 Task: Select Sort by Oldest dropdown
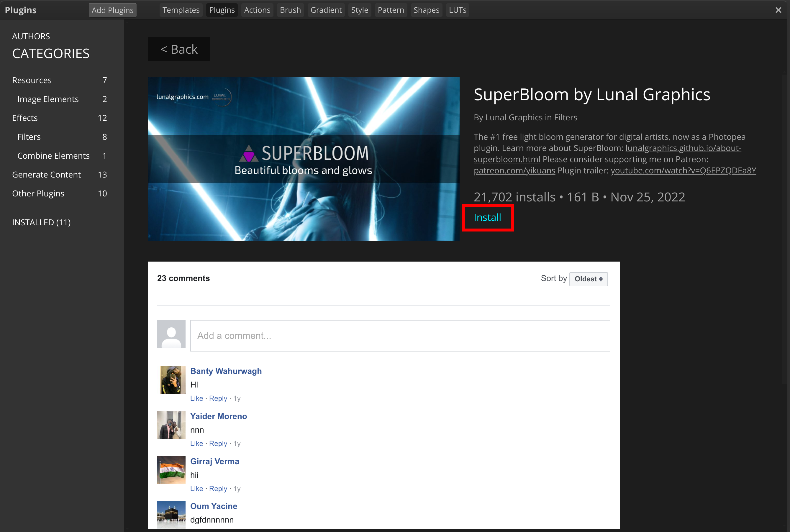click(589, 278)
